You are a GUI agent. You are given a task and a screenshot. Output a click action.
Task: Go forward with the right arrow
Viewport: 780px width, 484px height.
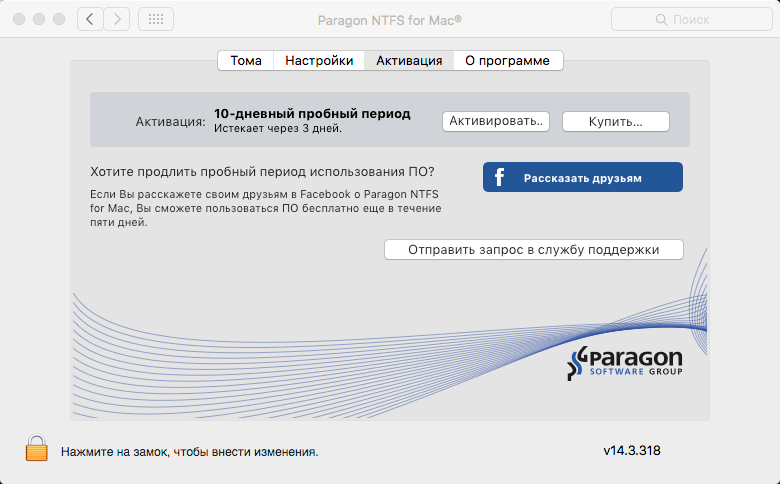(117, 19)
